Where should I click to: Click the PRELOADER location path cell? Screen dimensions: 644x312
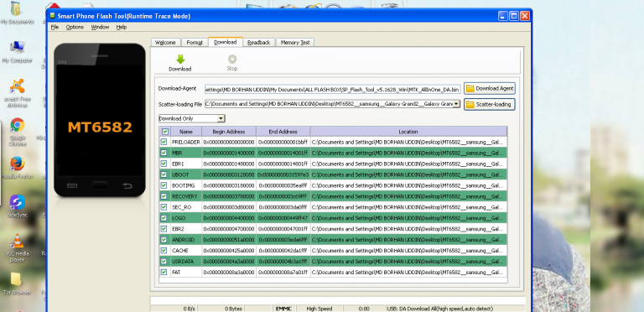[408, 142]
